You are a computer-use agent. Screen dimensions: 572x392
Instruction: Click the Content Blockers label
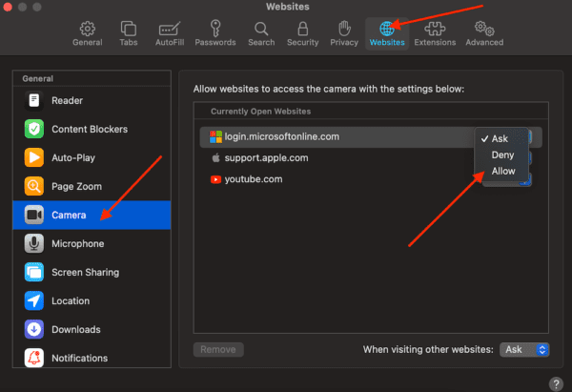point(90,129)
